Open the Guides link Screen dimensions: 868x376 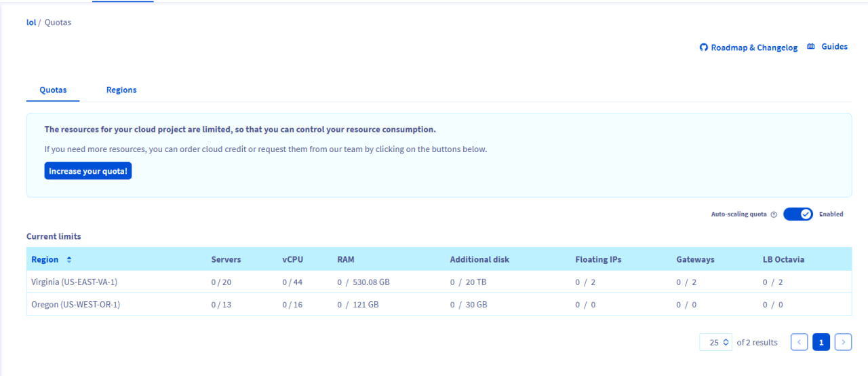835,47
